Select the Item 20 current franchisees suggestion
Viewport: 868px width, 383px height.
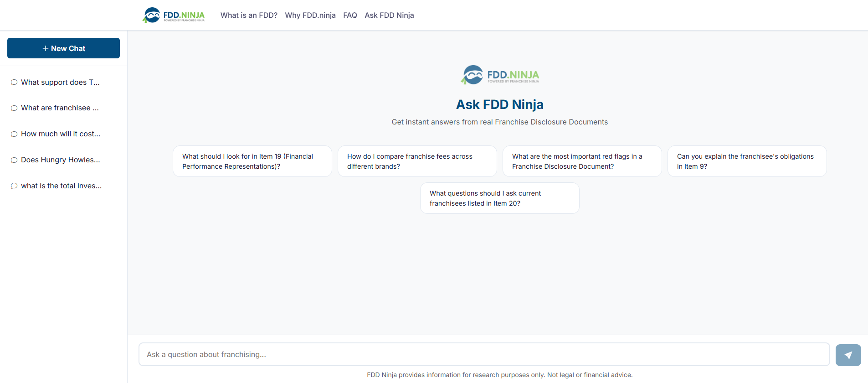click(500, 198)
